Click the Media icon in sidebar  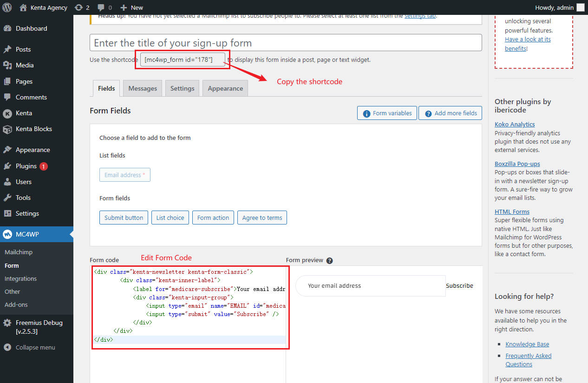(x=7, y=65)
